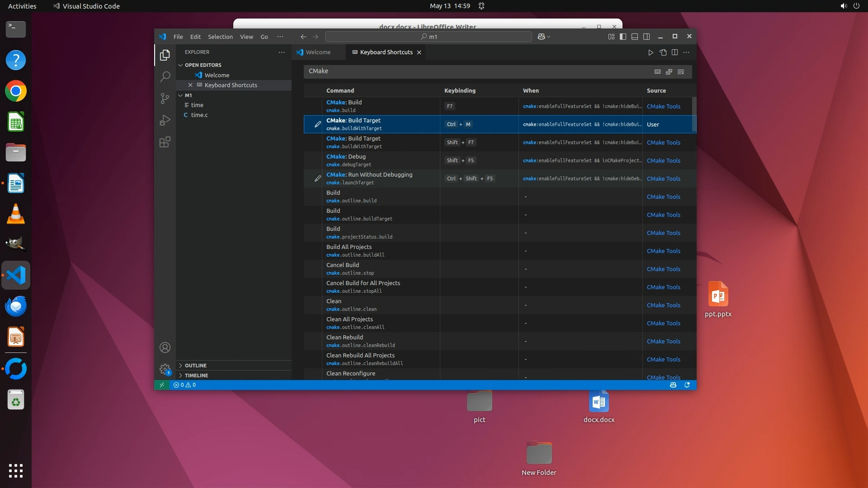
Task: Open the Search view in activity bar
Action: (165, 76)
